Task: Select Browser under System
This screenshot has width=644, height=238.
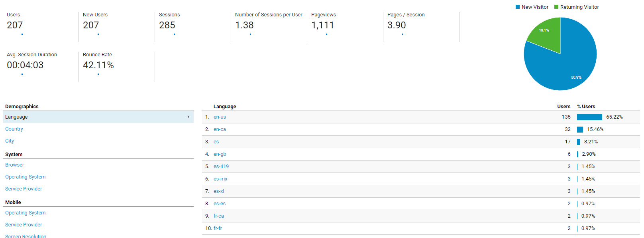Action: click(x=15, y=165)
